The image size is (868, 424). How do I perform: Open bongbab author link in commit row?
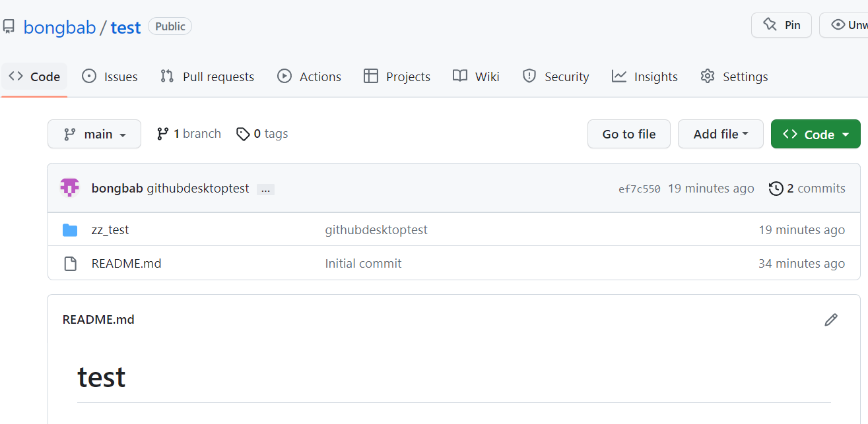pyautogui.click(x=117, y=188)
